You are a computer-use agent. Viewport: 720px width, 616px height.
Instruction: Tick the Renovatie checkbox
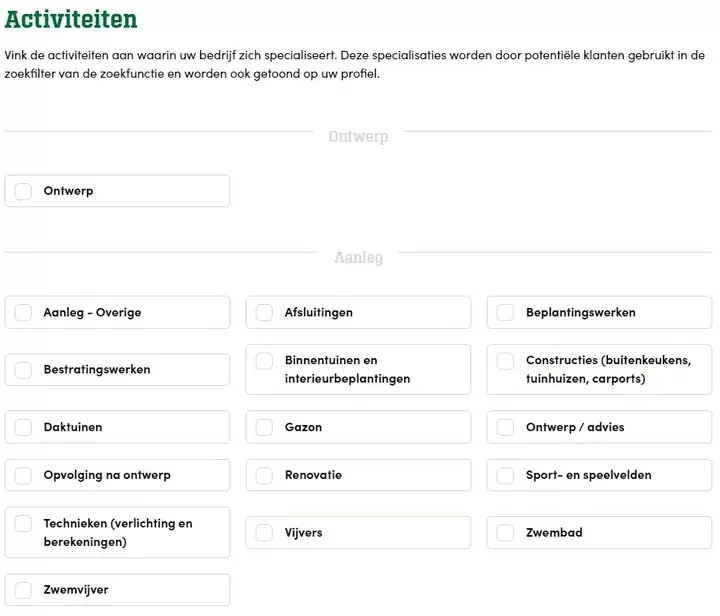(264, 476)
